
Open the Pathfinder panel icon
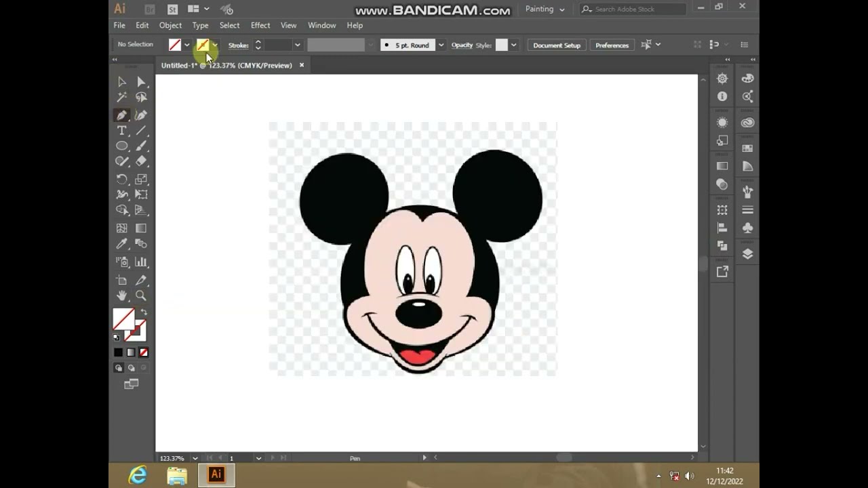[722, 246]
